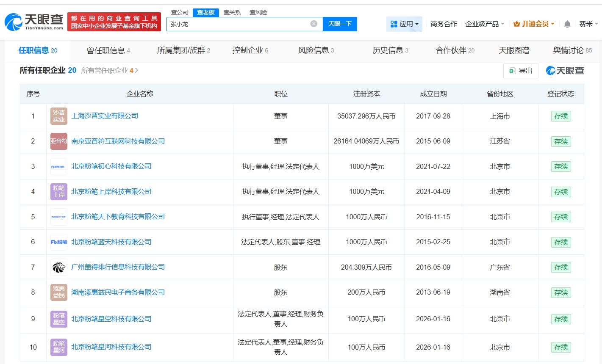Expand 所有曾任职企业 4 link
This screenshot has height=364, width=602.
[109, 70]
